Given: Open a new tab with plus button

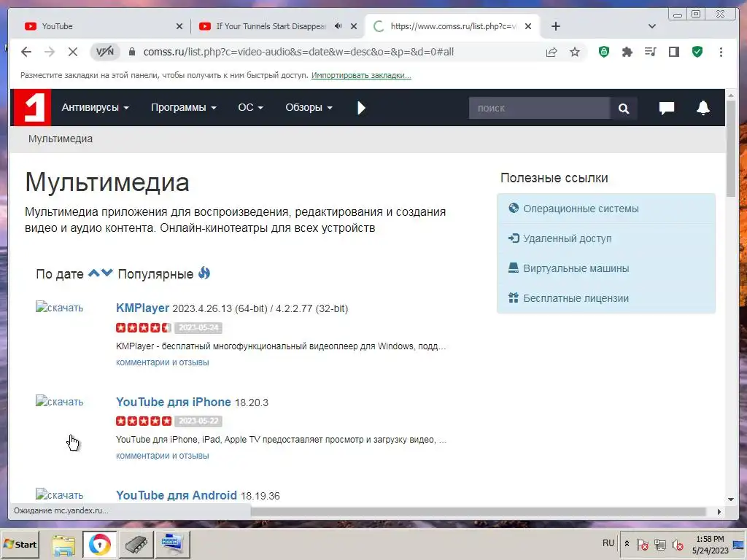Looking at the screenshot, I should (x=555, y=26).
